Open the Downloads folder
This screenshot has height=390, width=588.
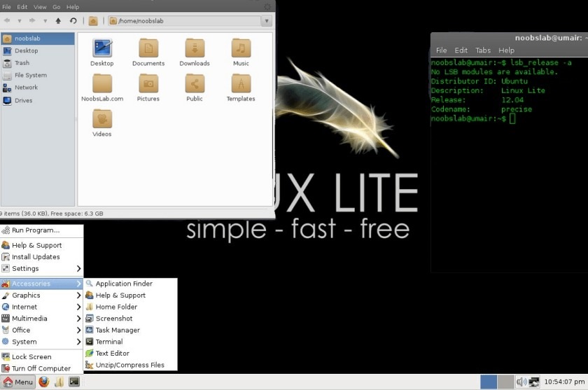coord(195,53)
